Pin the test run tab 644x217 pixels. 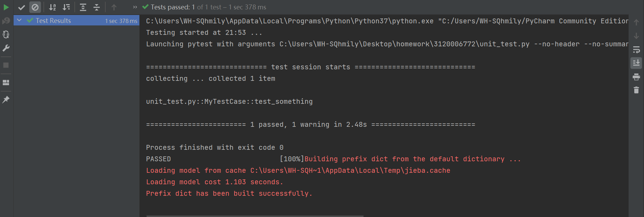[6, 100]
